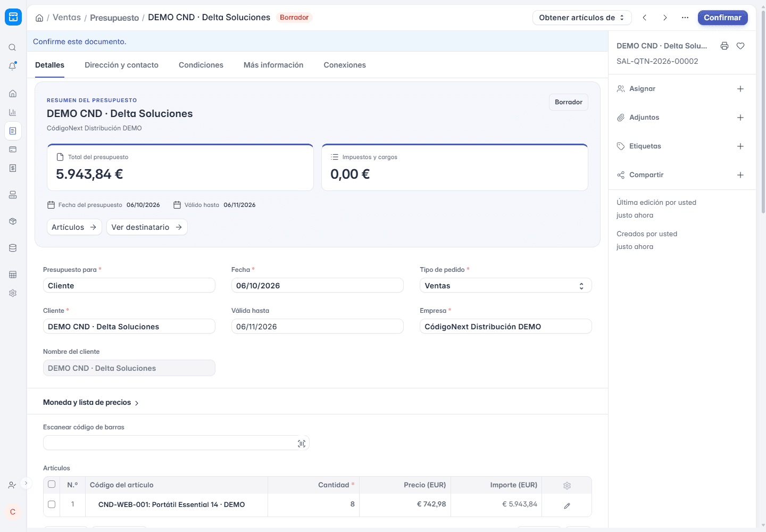Open the notifications bell icon
Viewport: 766px width, 532px height.
pyautogui.click(x=13, y=66)
